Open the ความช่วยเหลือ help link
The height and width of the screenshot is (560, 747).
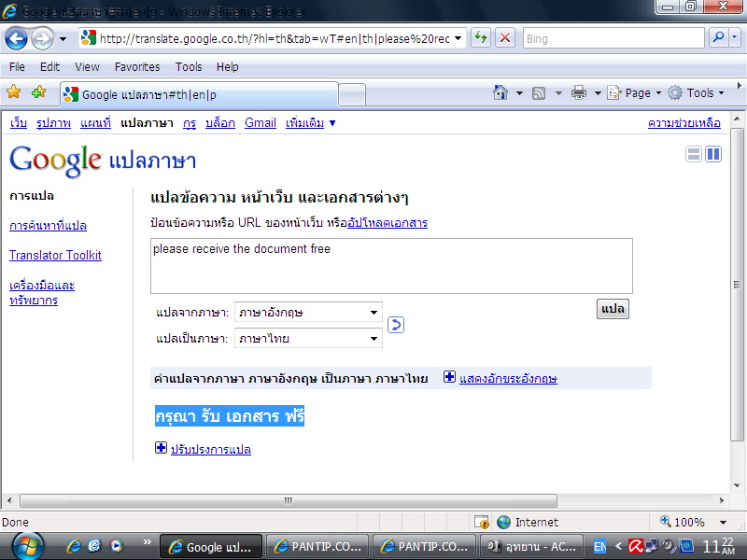pyautogui.click(x=684, y=123)
